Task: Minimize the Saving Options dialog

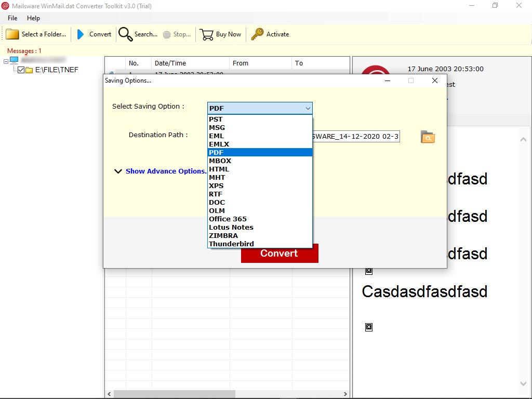Action: pyautogui.click(x=388, y=81)
